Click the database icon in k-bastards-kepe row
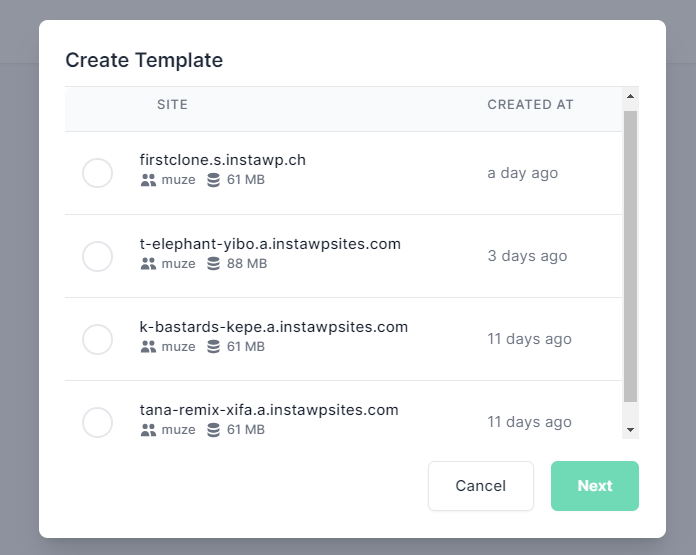This screenshot has height=555, width=696. point(214,346)
